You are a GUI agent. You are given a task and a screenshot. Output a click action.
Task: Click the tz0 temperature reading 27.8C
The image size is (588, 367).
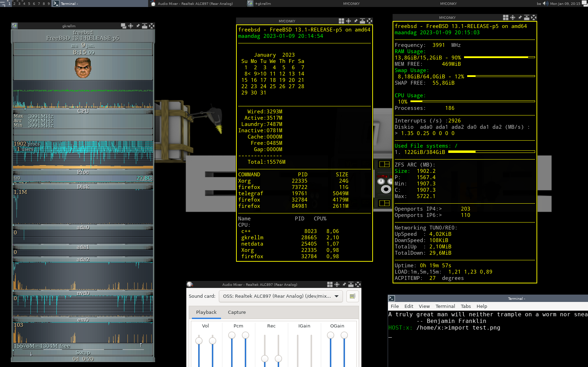[144, 178]
